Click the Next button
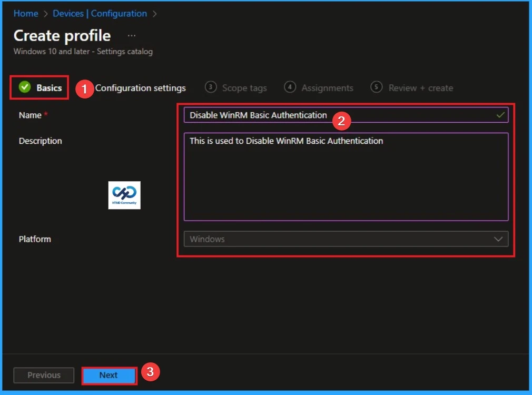This screenshot has height=395, width=532. pos(109,375)
